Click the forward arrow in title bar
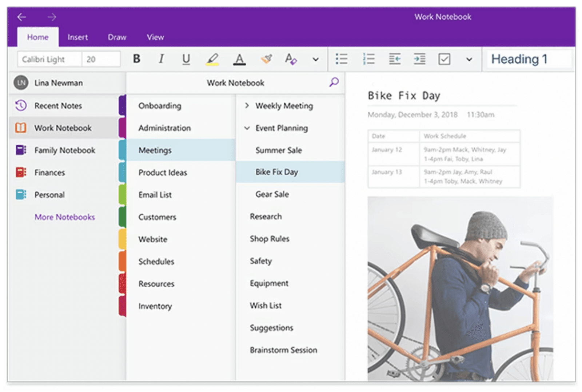Image resolution: width=582 pixels, height=392 pixels. tap(52, 17)
